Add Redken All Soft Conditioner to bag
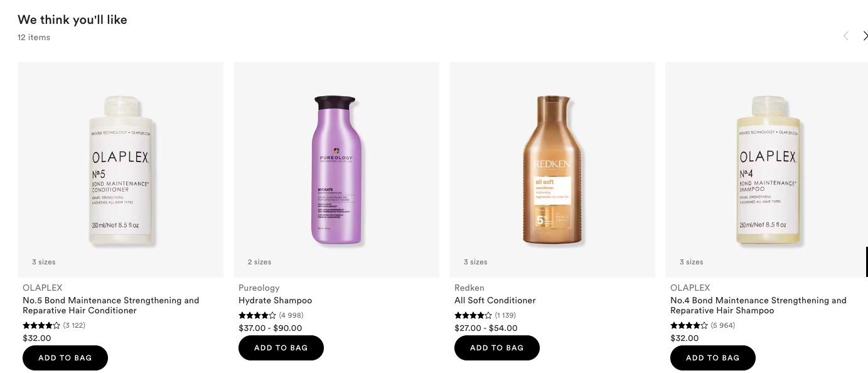The image size is (868, 373). [497, 348]
